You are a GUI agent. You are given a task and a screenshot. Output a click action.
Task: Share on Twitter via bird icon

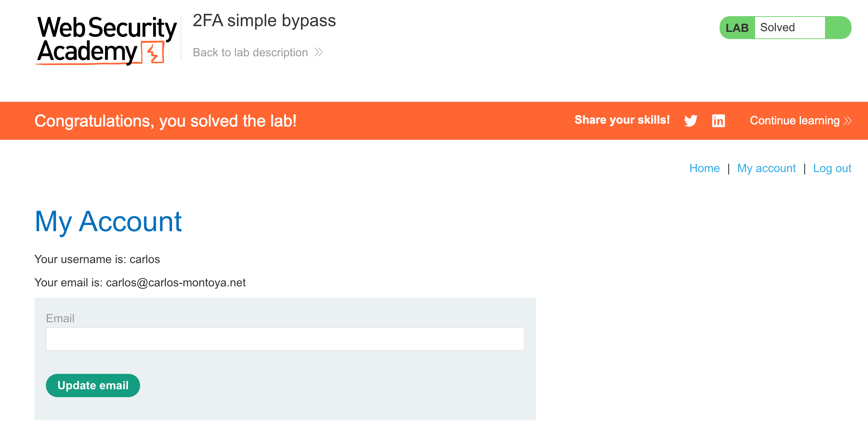click(691, 121)
